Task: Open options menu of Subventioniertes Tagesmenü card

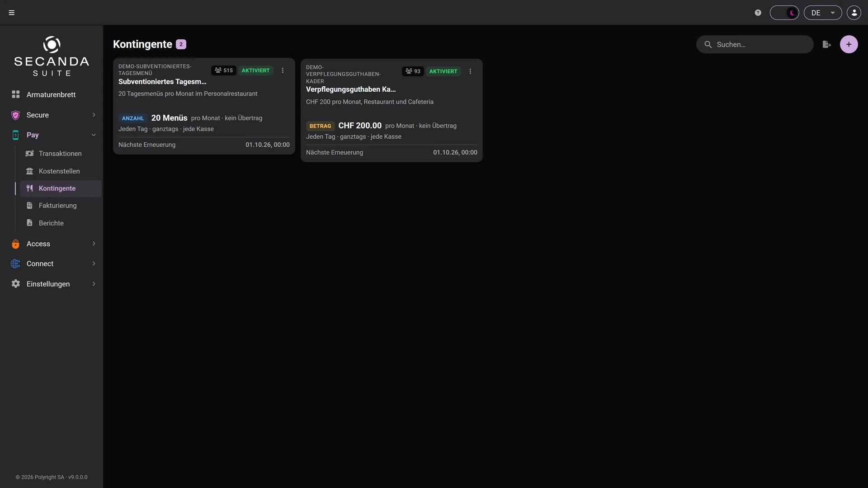Action: click(283, 70)
